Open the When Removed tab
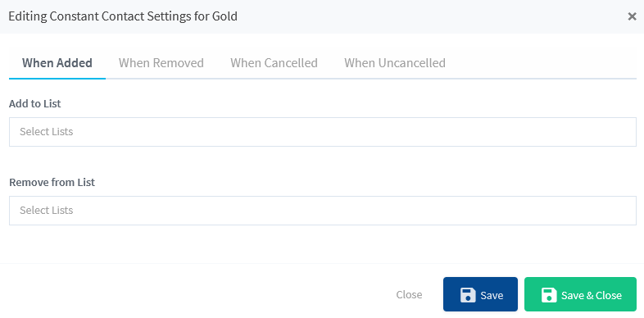The image size is (644, 318). [x=161, y=63]
